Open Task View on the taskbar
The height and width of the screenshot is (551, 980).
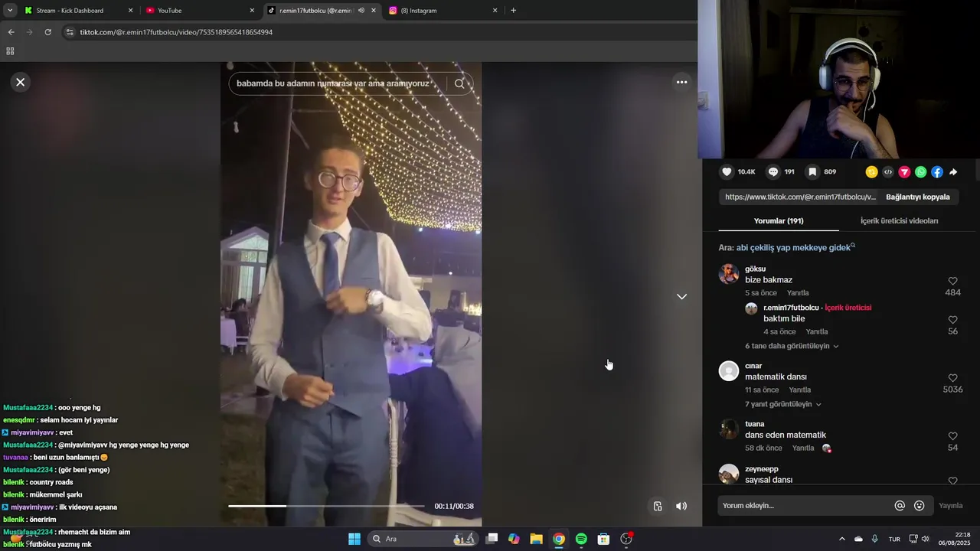pos(492,539)
